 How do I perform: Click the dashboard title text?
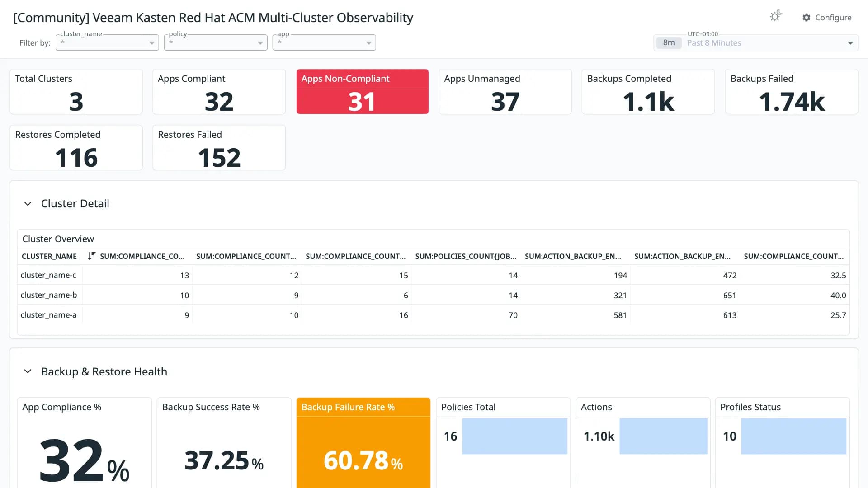(x=213, y=18)
